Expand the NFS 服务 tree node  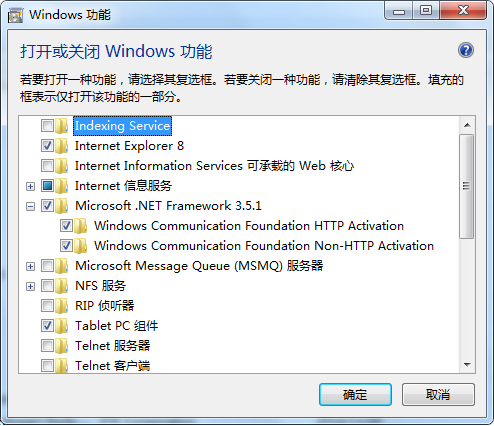[30, 286]
